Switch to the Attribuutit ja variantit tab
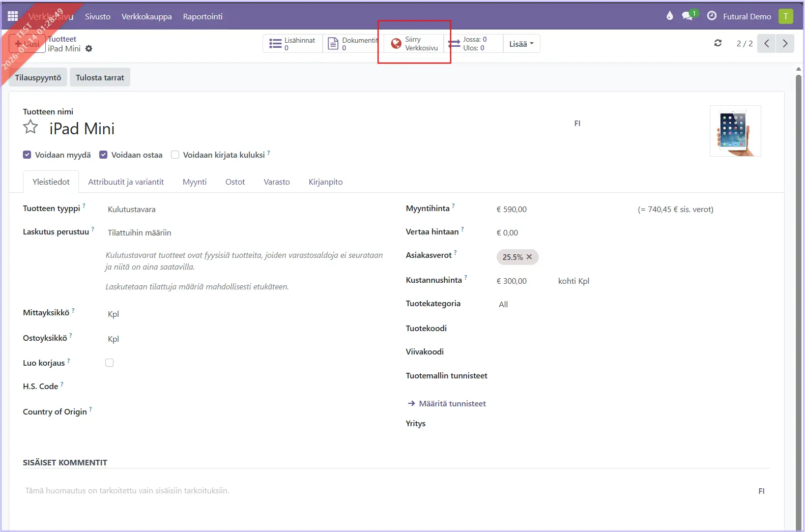The width and height of the screenshot is (805, 532). tap(126, 182)
